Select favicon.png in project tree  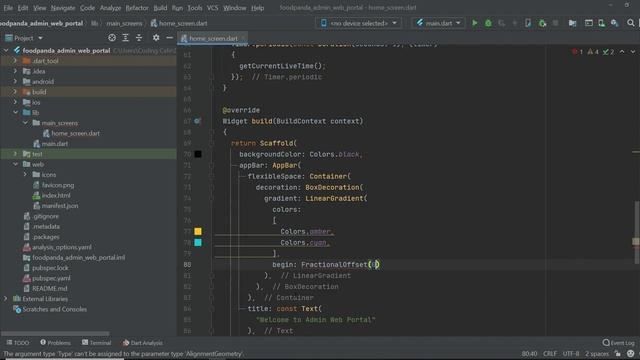(53, 185)
